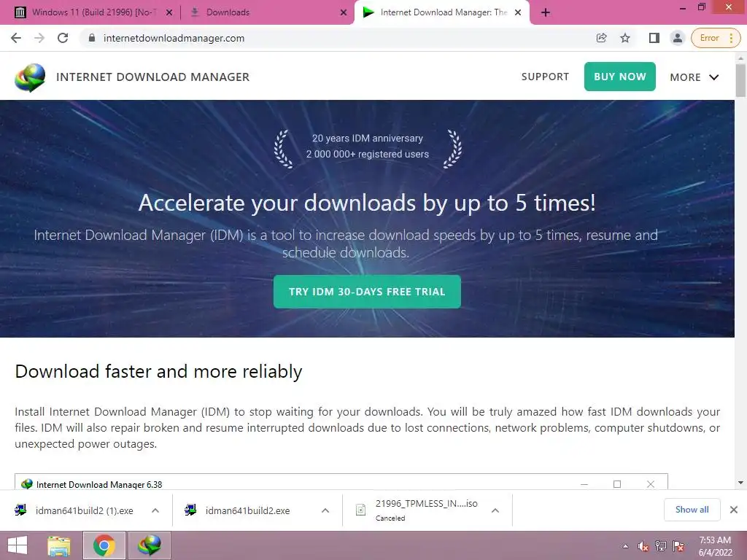Expand the MORE menu

click(694, 77)
